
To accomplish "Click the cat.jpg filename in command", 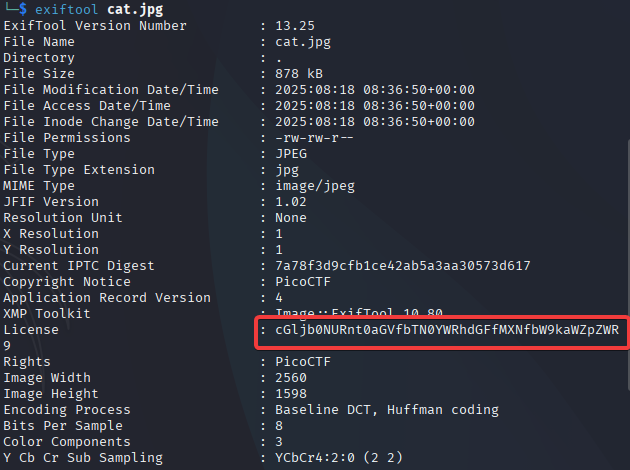I will [x=135, y=9].
